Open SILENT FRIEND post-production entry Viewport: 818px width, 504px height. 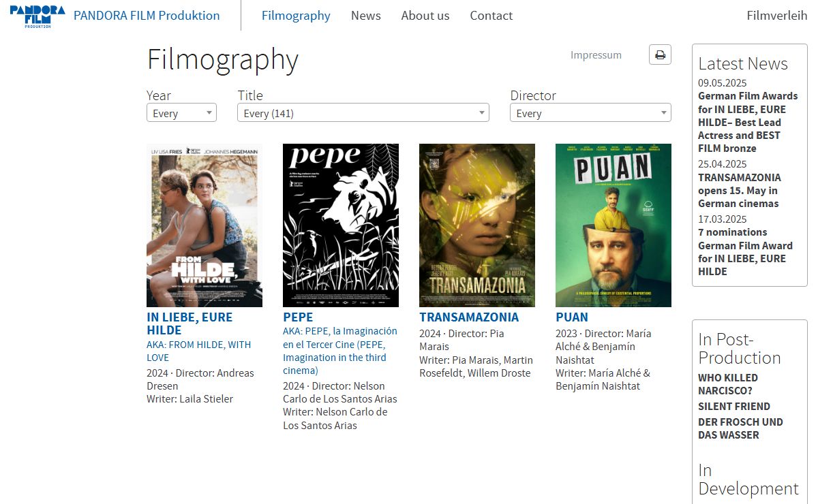[x=734, y=407]
